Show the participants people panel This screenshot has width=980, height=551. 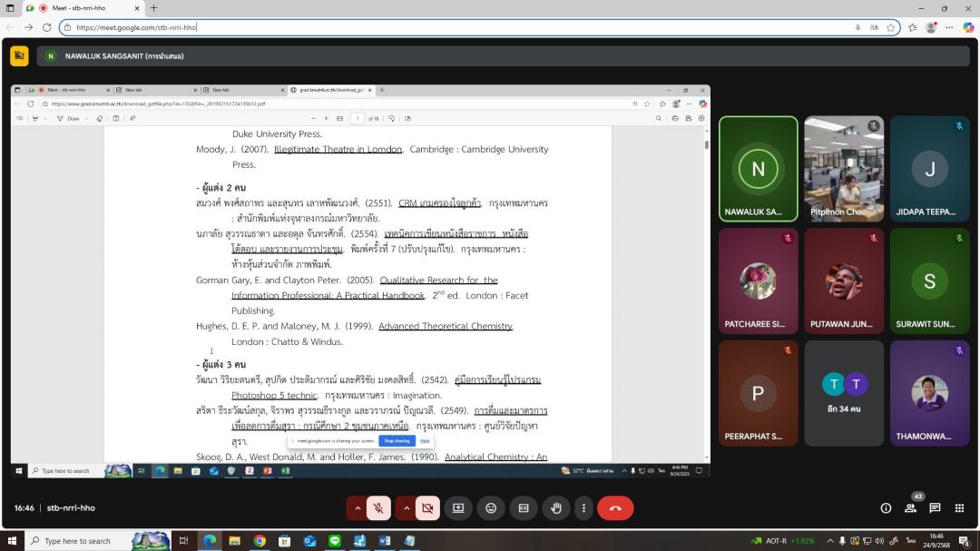910,508
